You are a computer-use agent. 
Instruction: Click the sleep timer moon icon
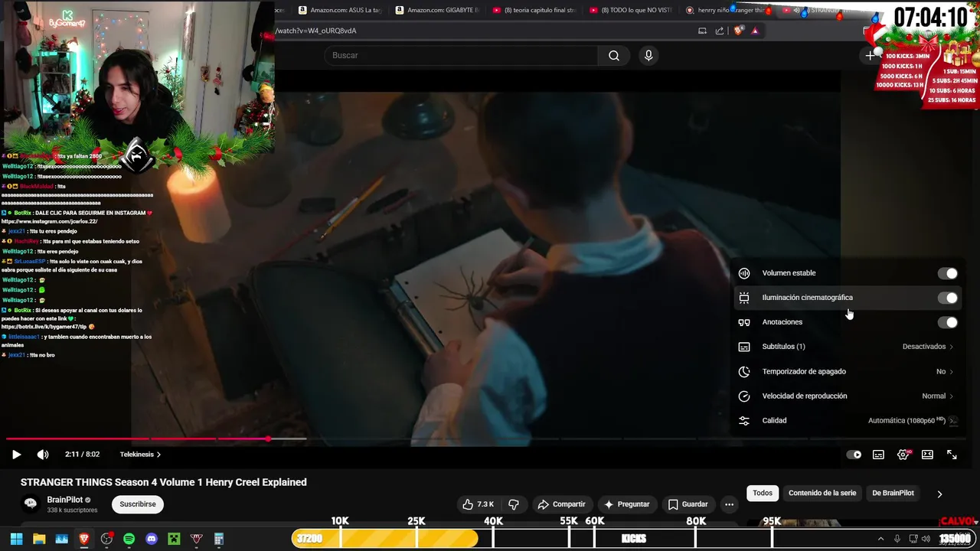click(744, 371)
